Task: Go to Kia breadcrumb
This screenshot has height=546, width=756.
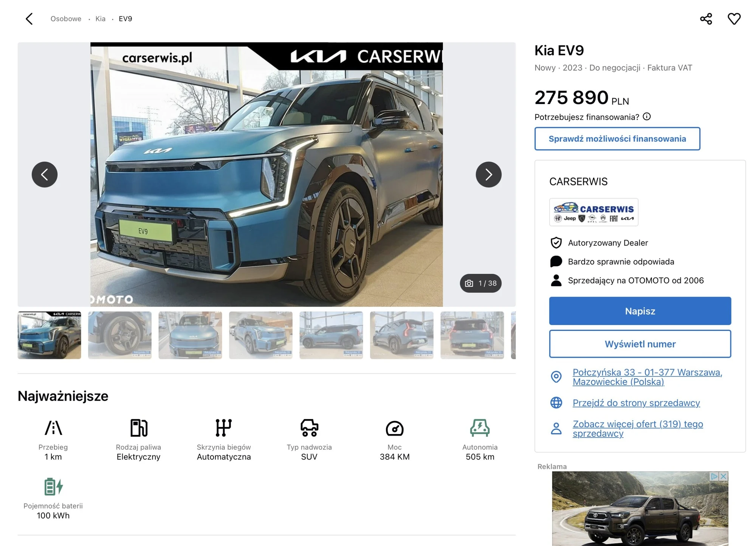Action: tap(100, 19)
